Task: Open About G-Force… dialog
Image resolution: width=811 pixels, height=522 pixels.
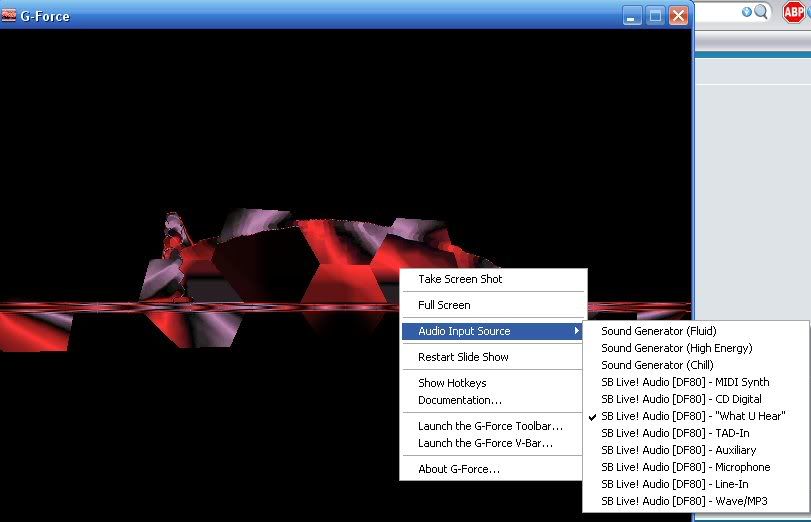Action: click(492, 469)
